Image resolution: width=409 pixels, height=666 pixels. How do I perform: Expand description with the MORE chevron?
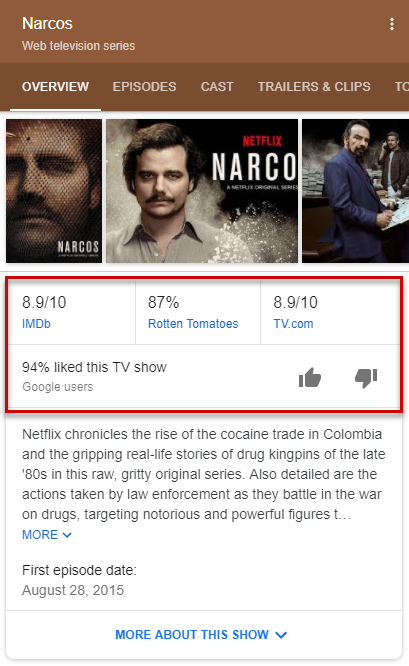(47, 534)
